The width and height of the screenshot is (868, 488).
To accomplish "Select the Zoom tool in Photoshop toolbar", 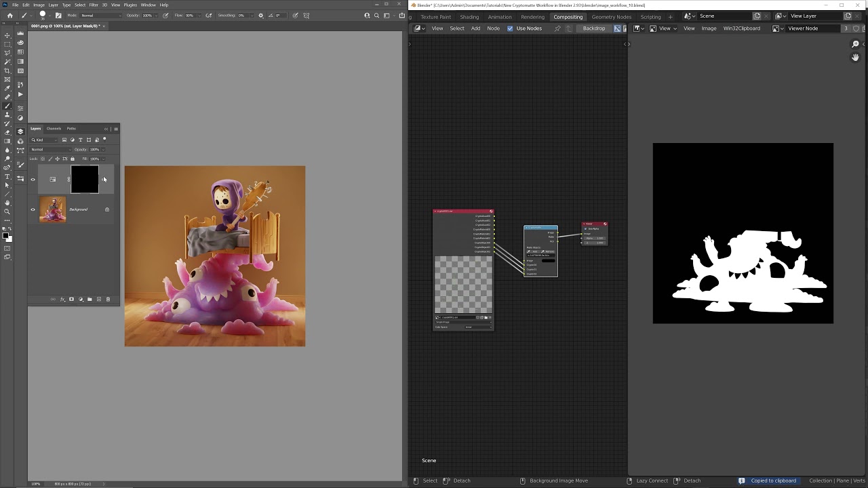I will (7, 211).
